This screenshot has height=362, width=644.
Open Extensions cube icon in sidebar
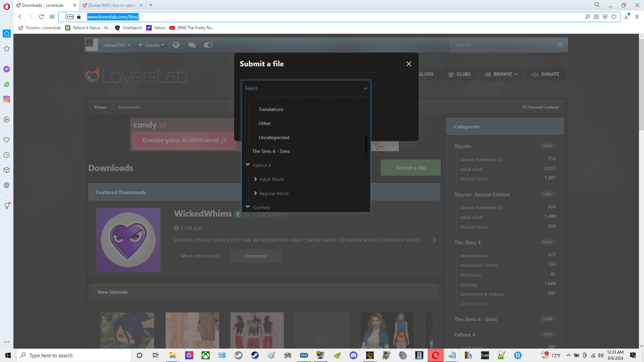7,170
